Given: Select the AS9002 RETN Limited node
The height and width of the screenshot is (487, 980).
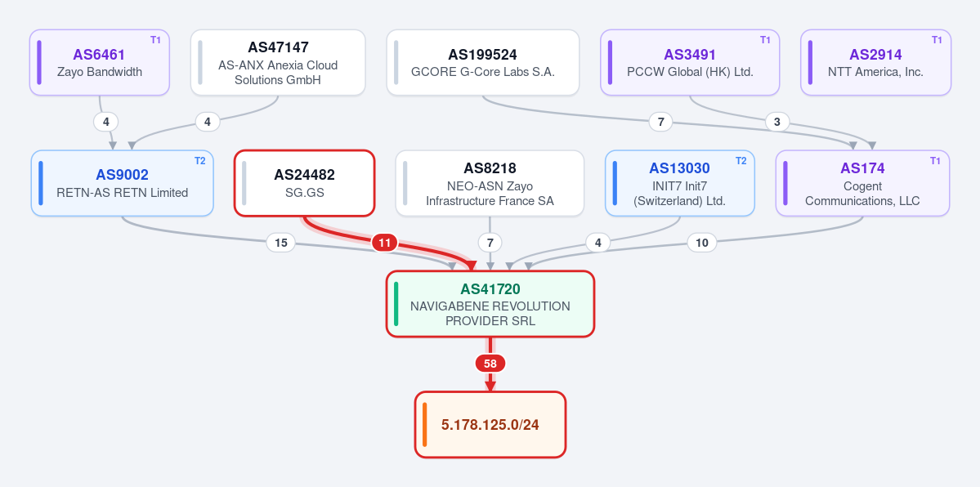Looking at the screenshot, I should tap(123, 183).
